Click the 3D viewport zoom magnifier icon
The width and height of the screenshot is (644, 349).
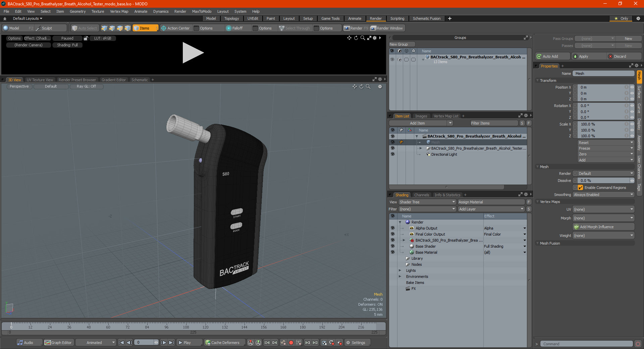point(368,87)
